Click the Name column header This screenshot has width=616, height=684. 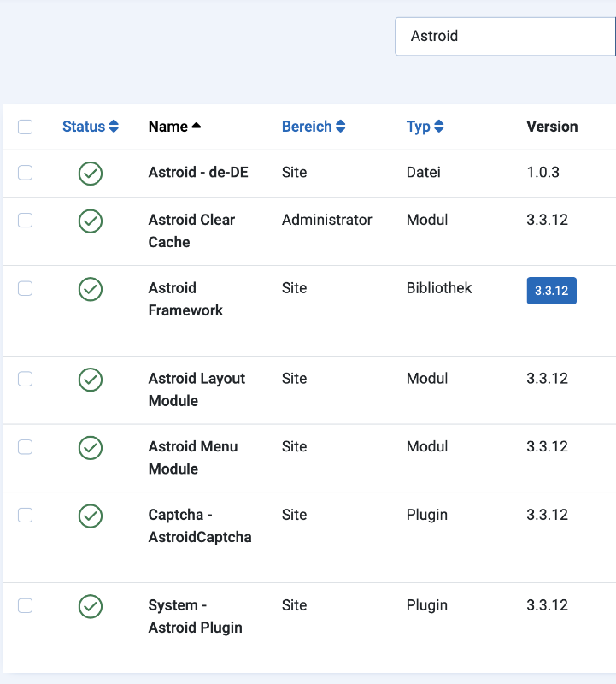168,127
